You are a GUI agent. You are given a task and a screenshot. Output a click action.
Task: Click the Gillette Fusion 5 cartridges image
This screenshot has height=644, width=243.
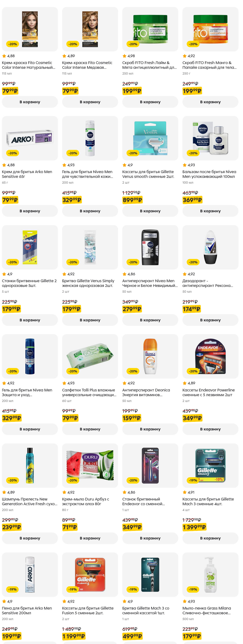[90, 575]
